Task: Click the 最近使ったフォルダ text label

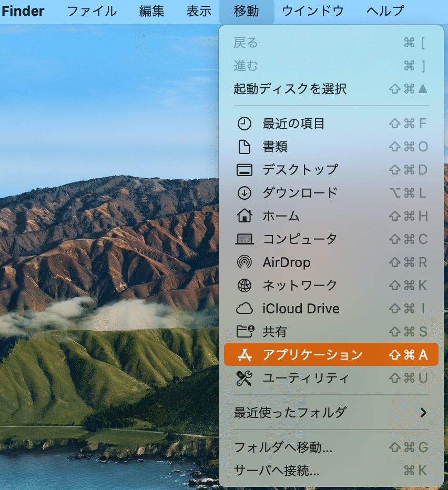Action: tap(290, 413)
